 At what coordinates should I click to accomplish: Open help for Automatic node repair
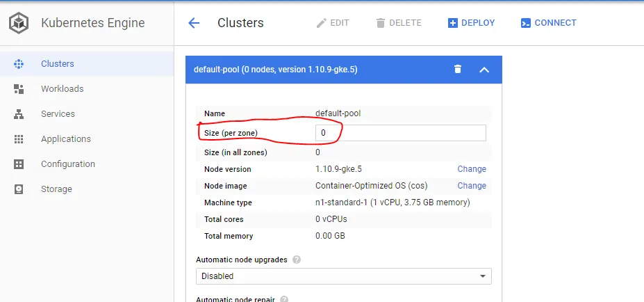(x=284, y=299)
